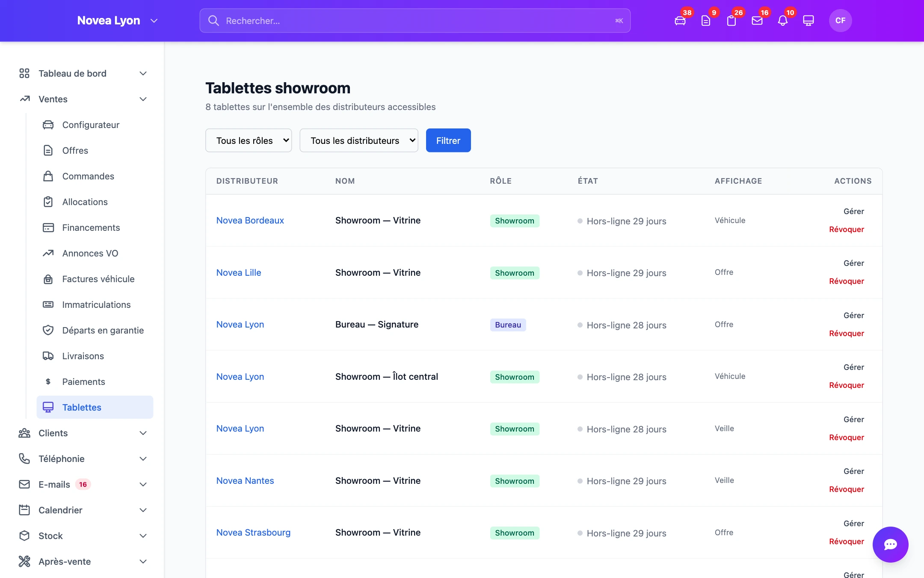
Task: Click the ÉTAT column header
Action: [x=588, y=181]
